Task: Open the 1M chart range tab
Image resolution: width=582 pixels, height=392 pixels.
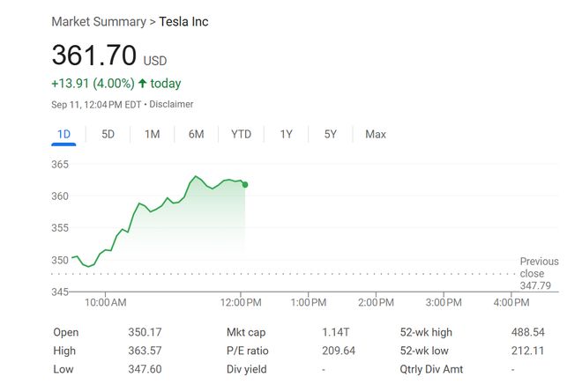Action: 152,134
